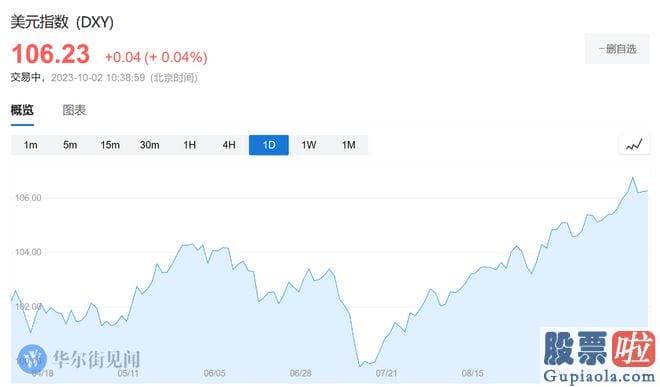This screenshot has height=387, width=660.
Task: Open the 概览 overview tab
Action: (x=22, y=111)
